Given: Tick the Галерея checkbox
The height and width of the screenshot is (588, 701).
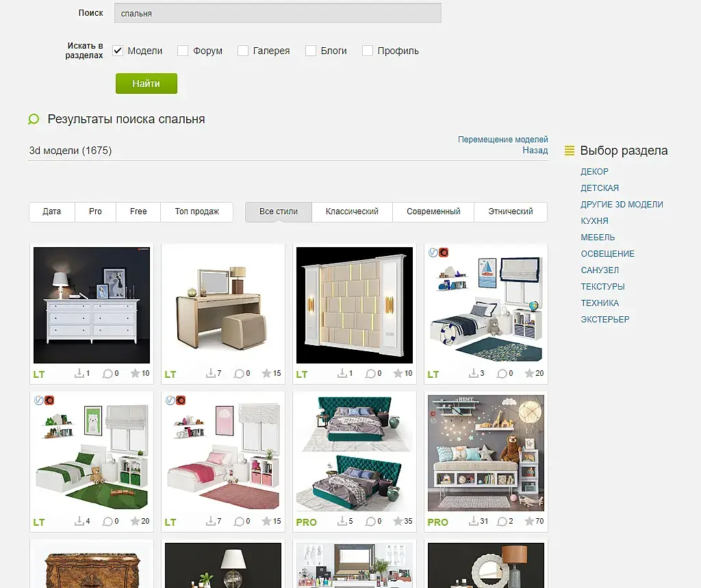Looking at the screenshot, I should 243,51.
